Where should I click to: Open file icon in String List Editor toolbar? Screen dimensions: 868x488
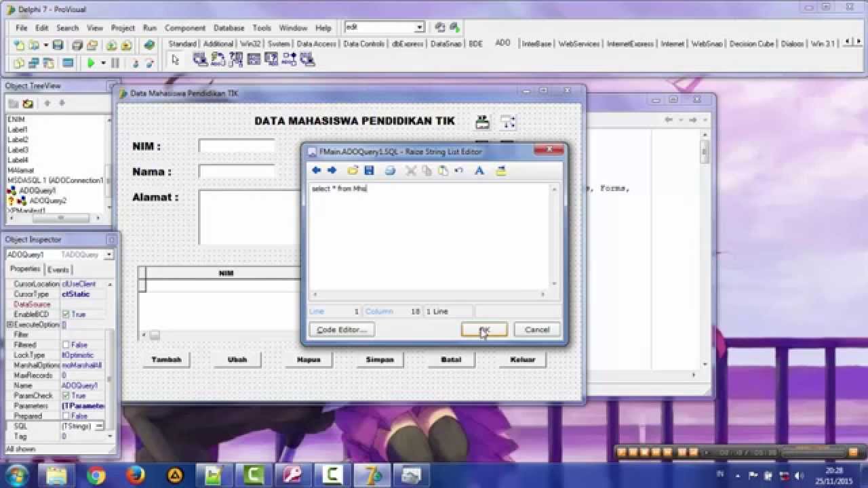click(353, 171)
